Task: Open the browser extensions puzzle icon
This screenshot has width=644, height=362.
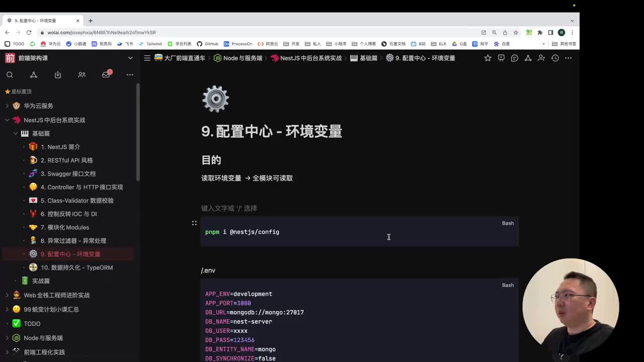Action: click(x=540, y=32)
